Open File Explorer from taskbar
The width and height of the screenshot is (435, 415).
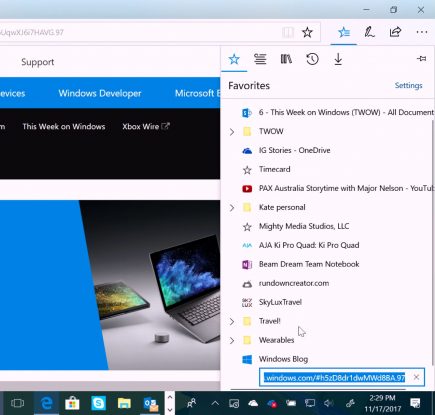click(124, 403)
